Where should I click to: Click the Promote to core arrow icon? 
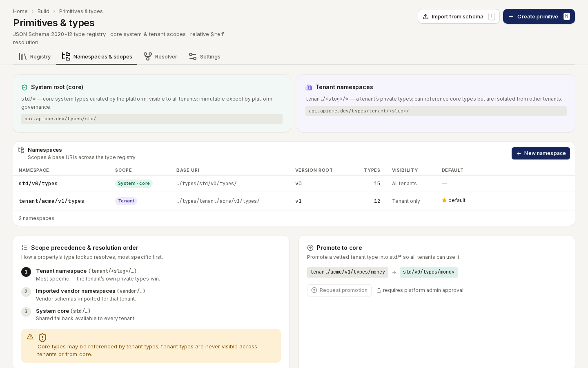click(310, 248)
